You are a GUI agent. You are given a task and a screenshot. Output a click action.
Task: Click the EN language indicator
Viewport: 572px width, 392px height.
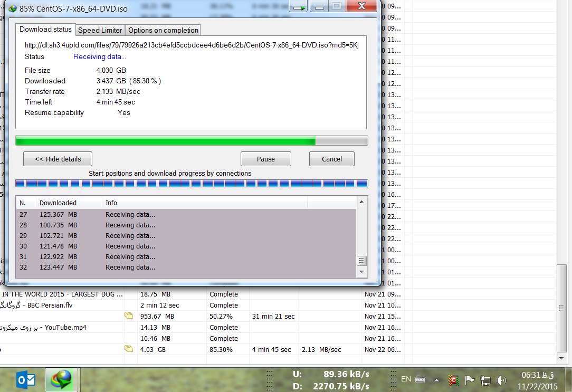(406, 379)
